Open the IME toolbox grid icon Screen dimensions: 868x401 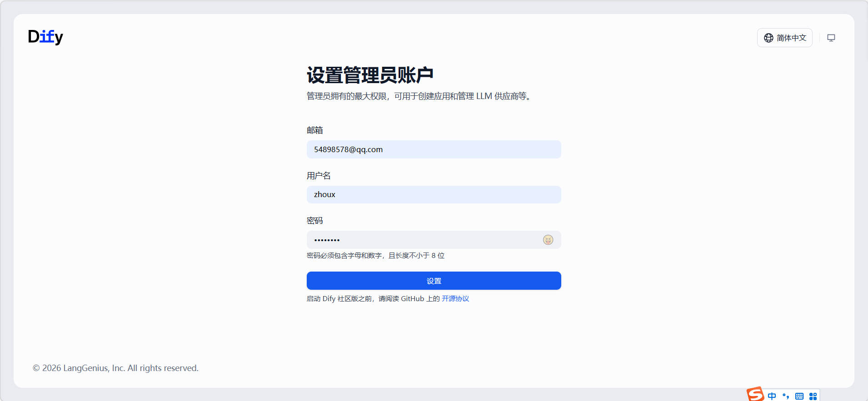(x=813, y=396)
